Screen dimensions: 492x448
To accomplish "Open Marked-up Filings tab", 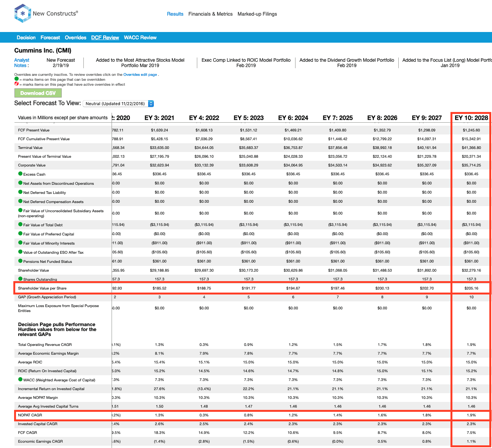I will pyautogui.click(x=257, y=14).
